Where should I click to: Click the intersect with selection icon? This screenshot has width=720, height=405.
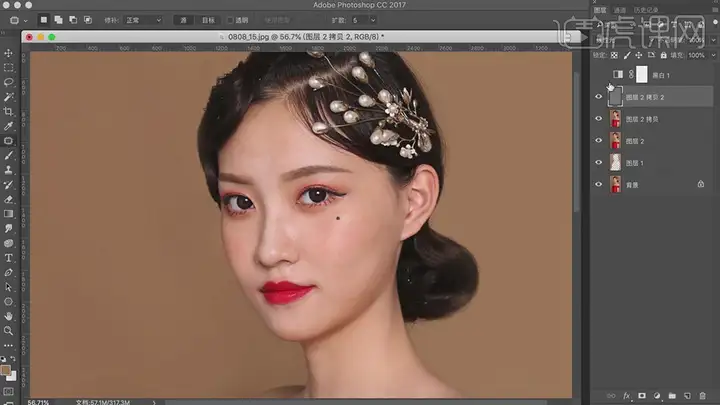coord(88,20)
